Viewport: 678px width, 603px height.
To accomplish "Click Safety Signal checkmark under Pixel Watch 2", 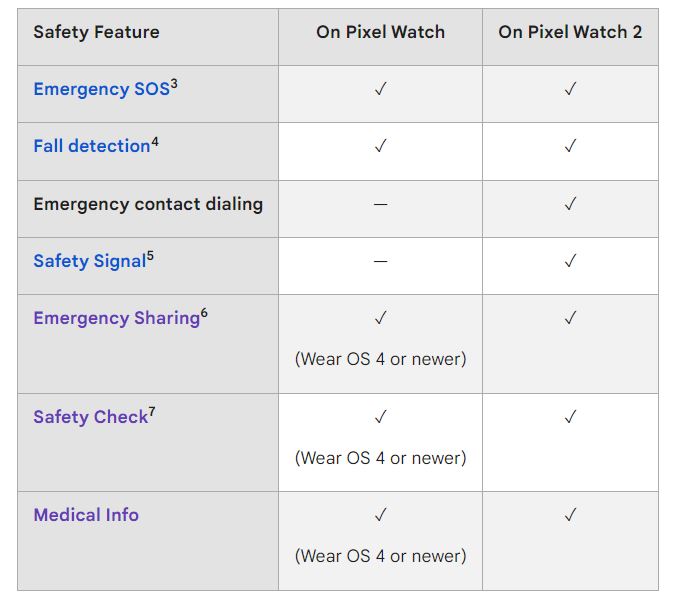I will tap(570, 261).
